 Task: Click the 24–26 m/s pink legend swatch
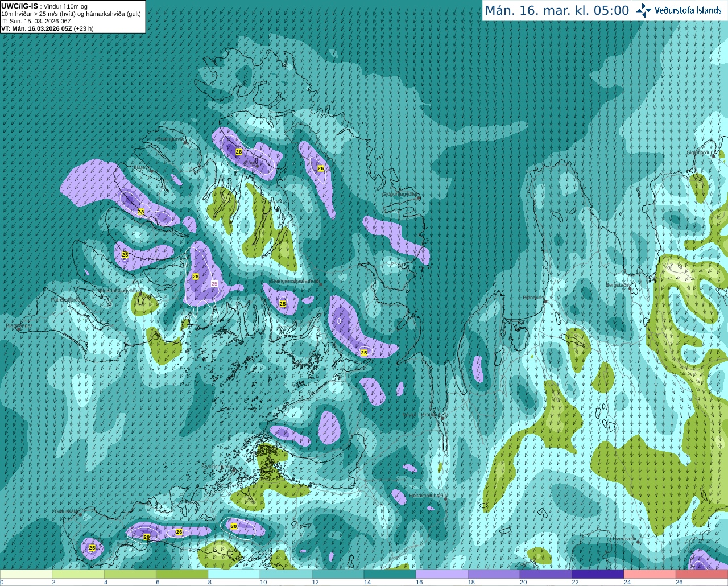pyautogui.click(x=650, y=574)
